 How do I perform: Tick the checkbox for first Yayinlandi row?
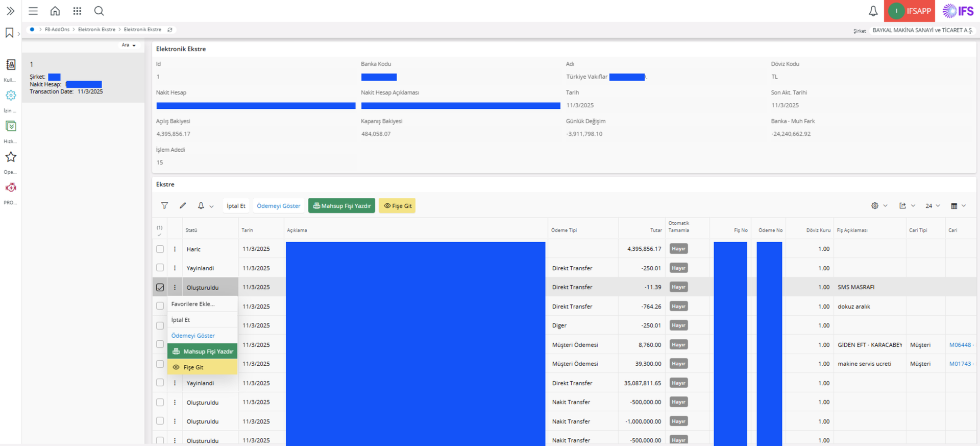(160, 268)
